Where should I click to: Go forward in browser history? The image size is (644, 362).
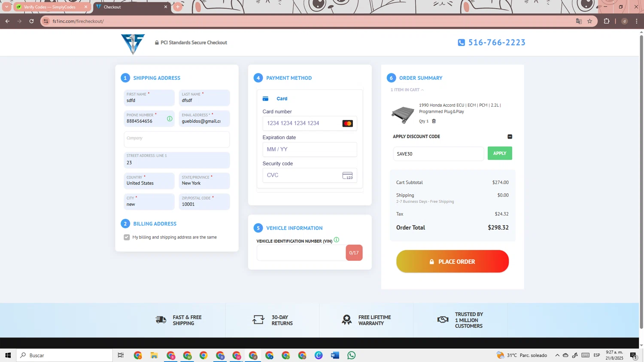pos(19,21)
